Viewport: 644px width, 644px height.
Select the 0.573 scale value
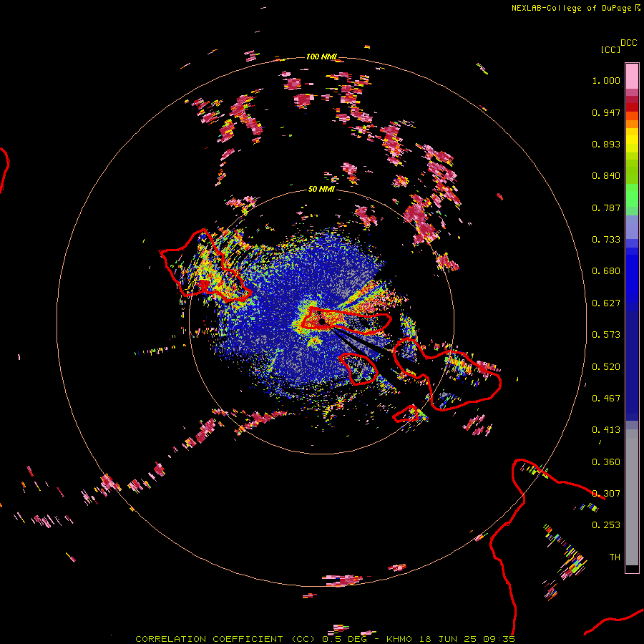point(606,335)
